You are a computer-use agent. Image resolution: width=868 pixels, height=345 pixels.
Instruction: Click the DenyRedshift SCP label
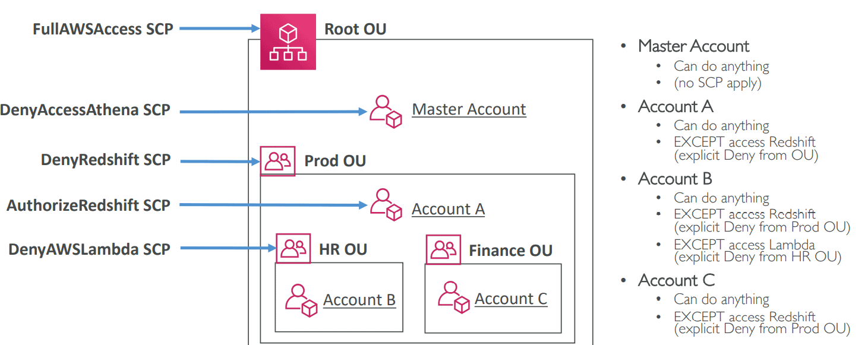(106, 160)
